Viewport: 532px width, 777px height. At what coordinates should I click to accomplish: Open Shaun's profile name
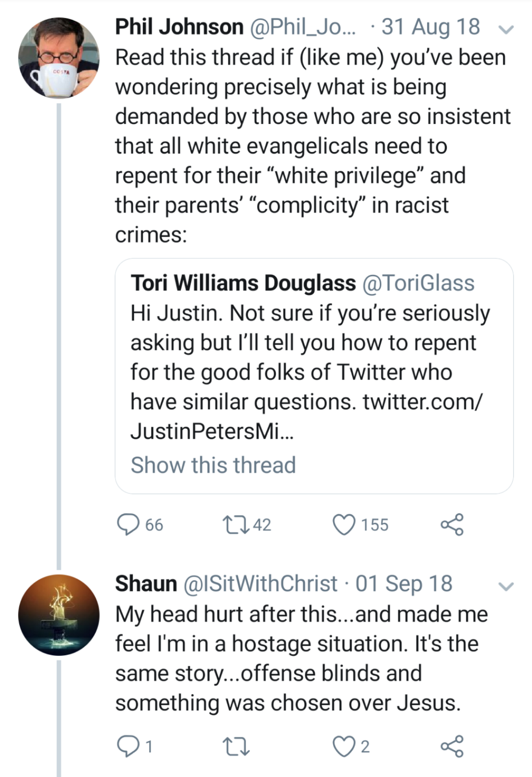pos(146,584)
